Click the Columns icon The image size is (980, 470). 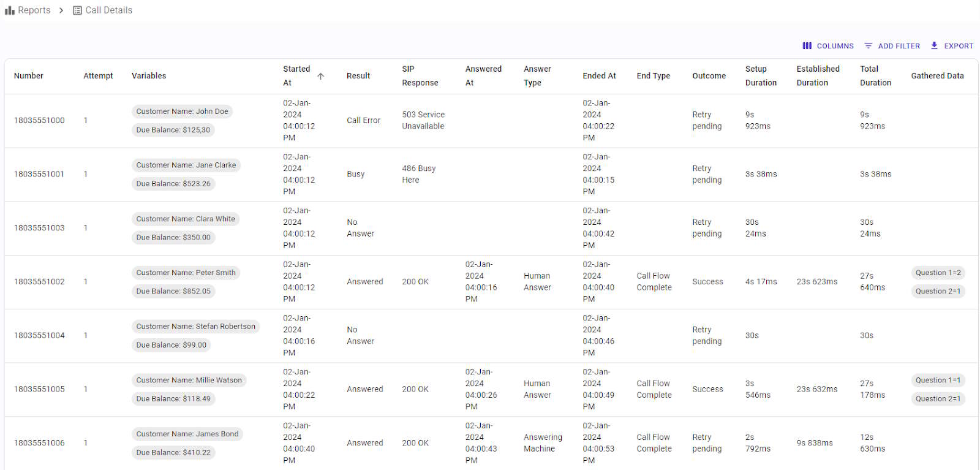click(807, 46)
